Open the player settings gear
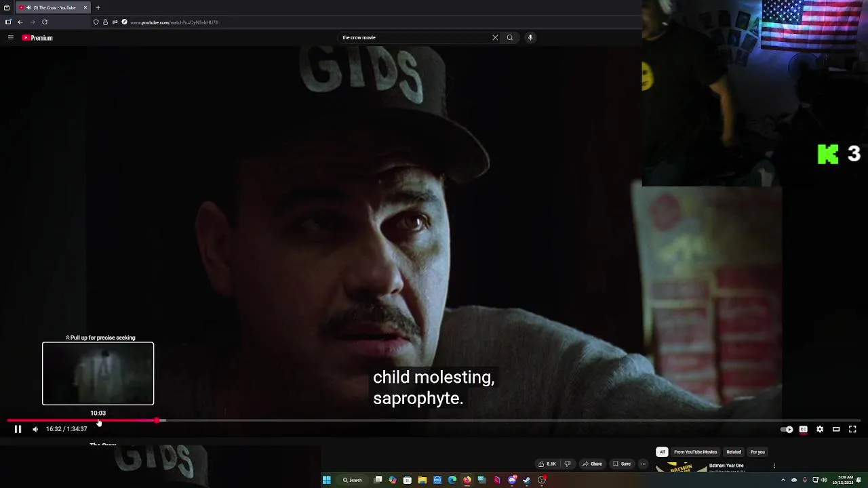Screen dimensions: 868x488 tap(820, 429)
